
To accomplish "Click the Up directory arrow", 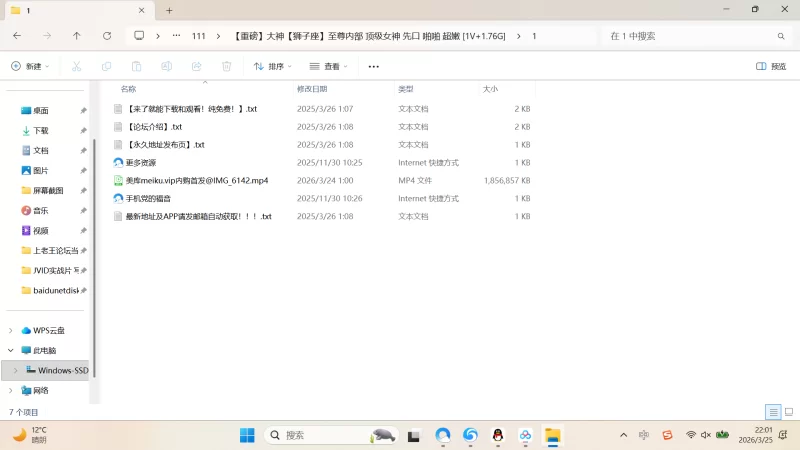I will tap(77, 36).
